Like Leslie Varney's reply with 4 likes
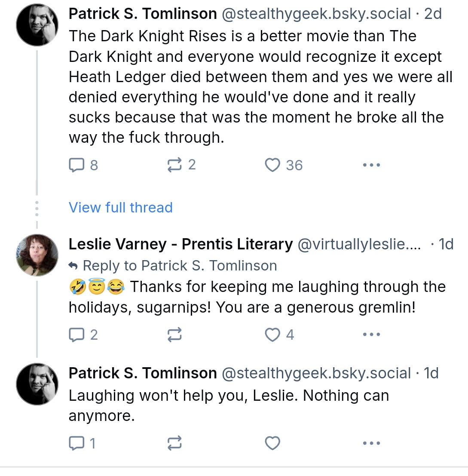The image size is (468, 476). [x=279, y=335]
